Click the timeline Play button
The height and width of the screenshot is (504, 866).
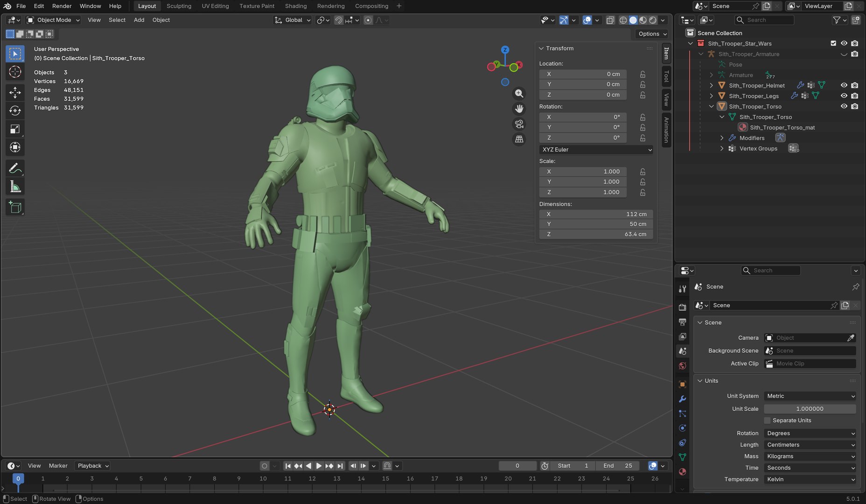319,466
